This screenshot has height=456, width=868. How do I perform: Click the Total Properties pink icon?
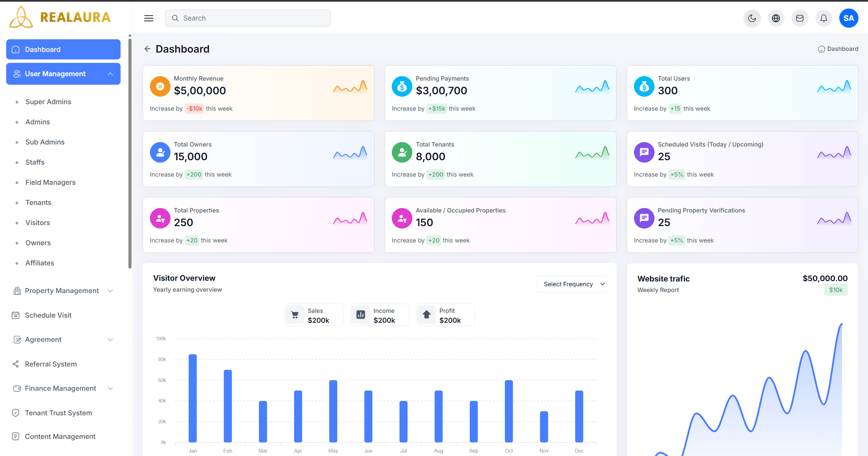[x=160, y=218]
